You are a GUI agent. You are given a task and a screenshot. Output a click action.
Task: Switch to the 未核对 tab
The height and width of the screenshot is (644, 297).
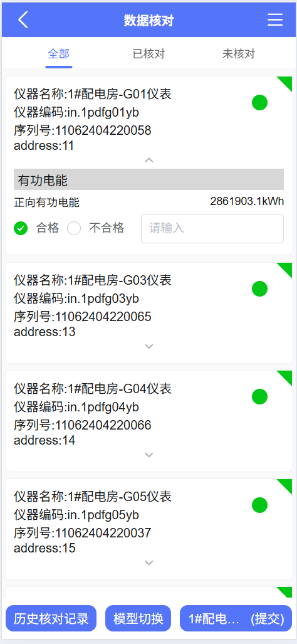point(239,54)
